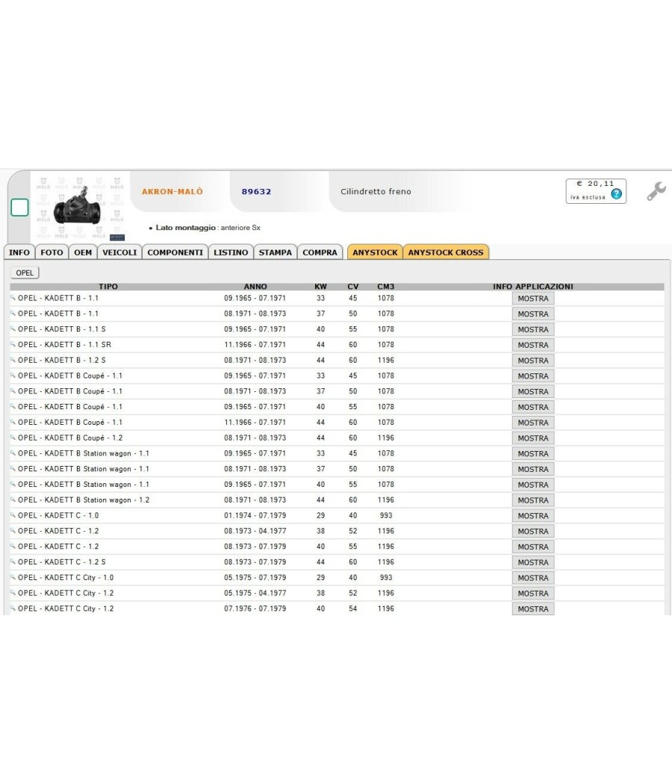Click MOSTRA for Kadett C 1.0
Viewport: 672px width, 784px height.
pos(533,515)
